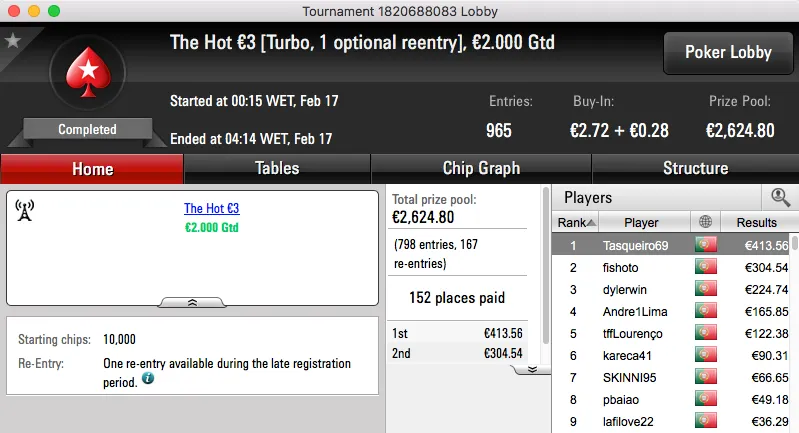Viewport: 799px width, 433px height.
Task: Open the Structure tab
Action: point(695,168)
